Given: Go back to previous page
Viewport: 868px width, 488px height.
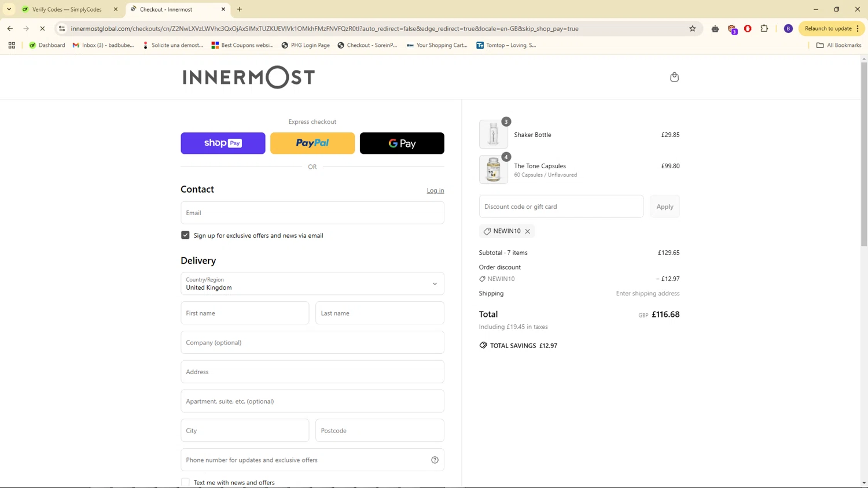Looking at the screenshot, I should 10,28.
